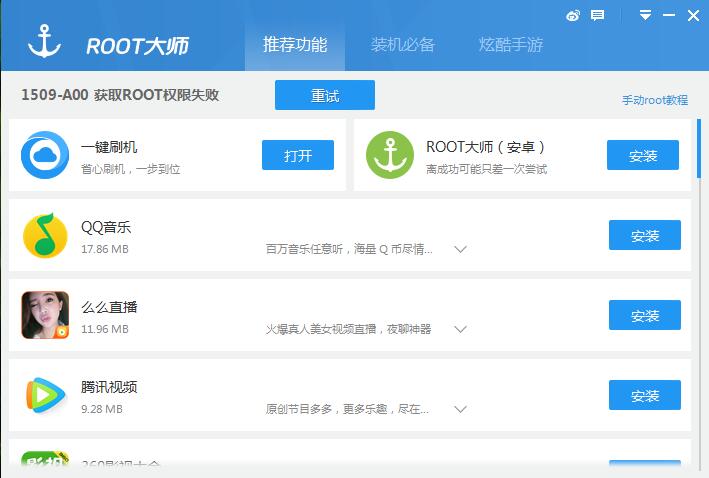Switch to the 推荐功能 tab

[x=294, y=45]
